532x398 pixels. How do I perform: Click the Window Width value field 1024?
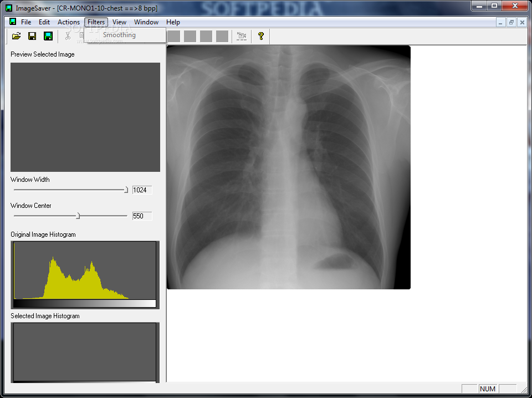coord(142,190)
